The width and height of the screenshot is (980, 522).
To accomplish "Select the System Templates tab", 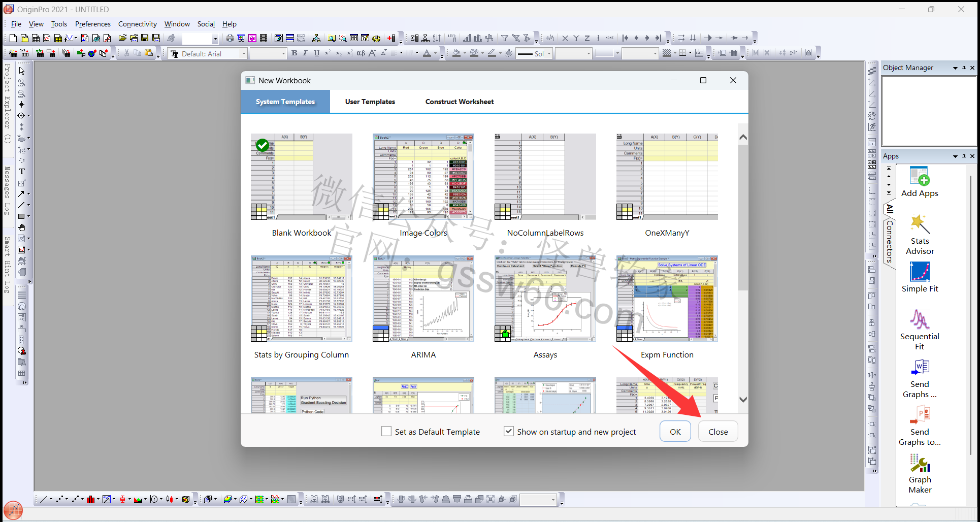I will (285, 102).
